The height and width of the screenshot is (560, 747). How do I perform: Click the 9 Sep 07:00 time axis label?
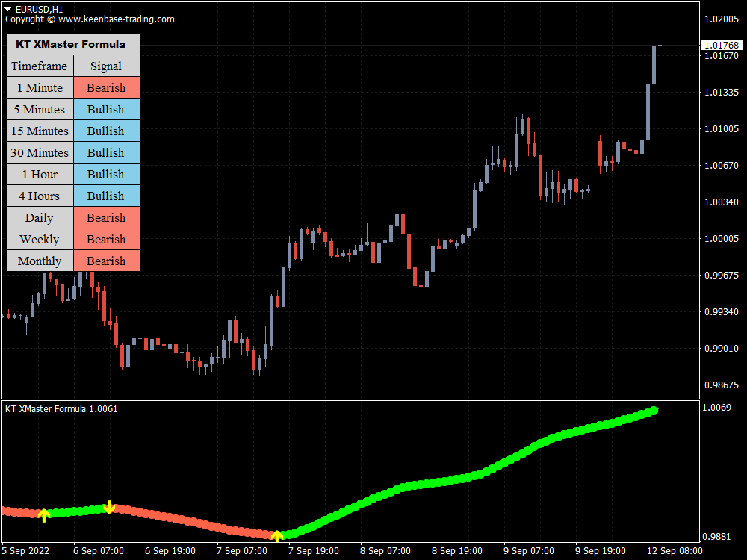click(529, 551)
